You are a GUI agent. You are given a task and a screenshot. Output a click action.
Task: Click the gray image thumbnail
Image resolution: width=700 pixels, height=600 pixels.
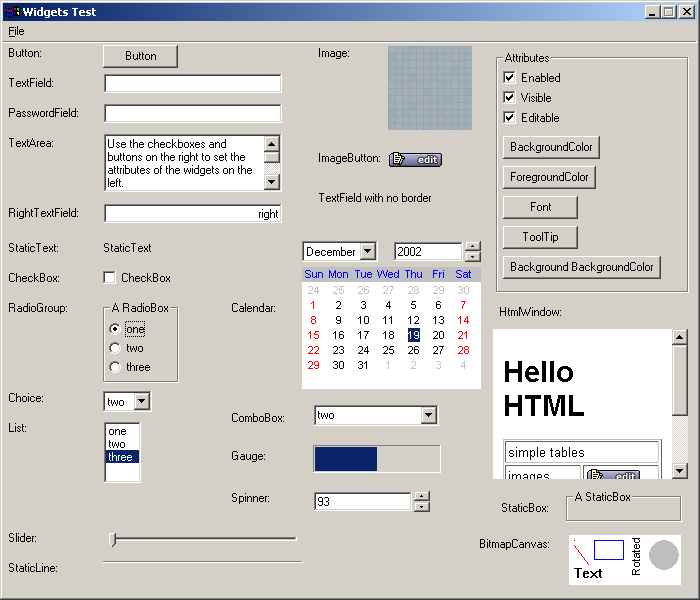click(429, 88)
